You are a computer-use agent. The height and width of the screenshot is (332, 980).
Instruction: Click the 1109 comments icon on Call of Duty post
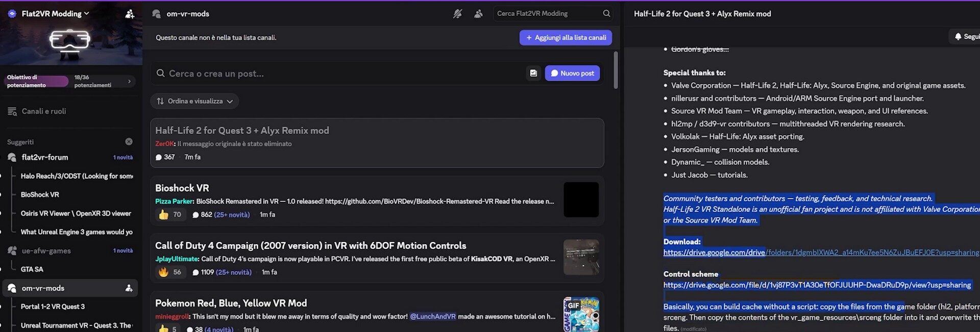[195, 272]
